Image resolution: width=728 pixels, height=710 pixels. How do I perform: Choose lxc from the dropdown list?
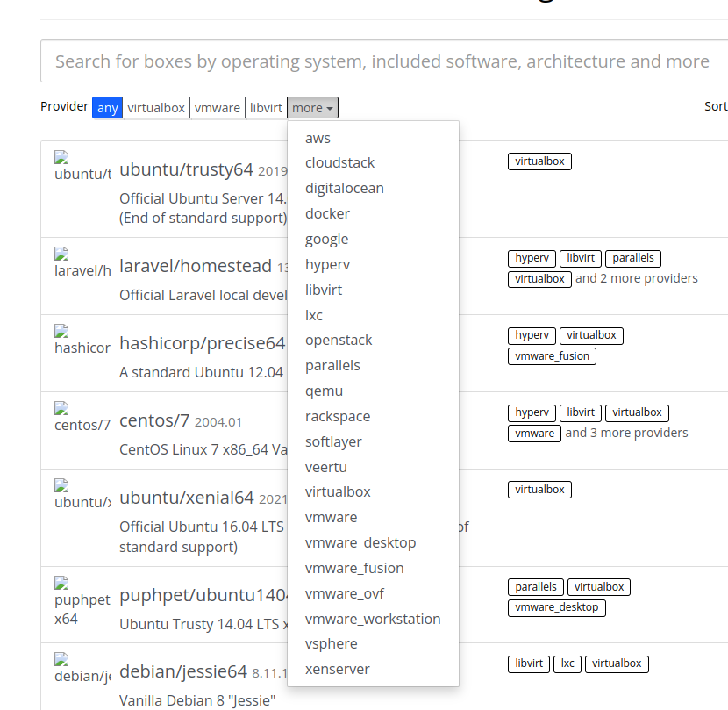374,315
